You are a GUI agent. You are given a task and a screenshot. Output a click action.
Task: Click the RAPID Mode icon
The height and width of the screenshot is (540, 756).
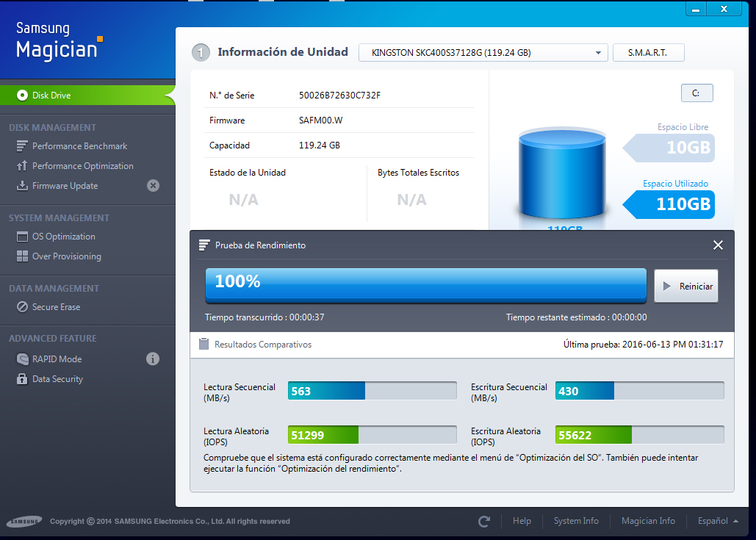(22, 359)
